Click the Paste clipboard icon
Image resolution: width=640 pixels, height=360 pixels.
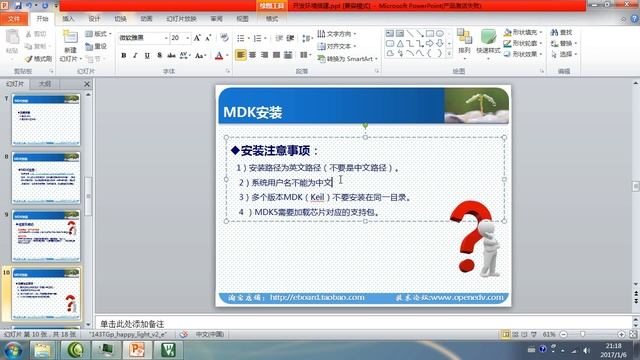point(12,38)
